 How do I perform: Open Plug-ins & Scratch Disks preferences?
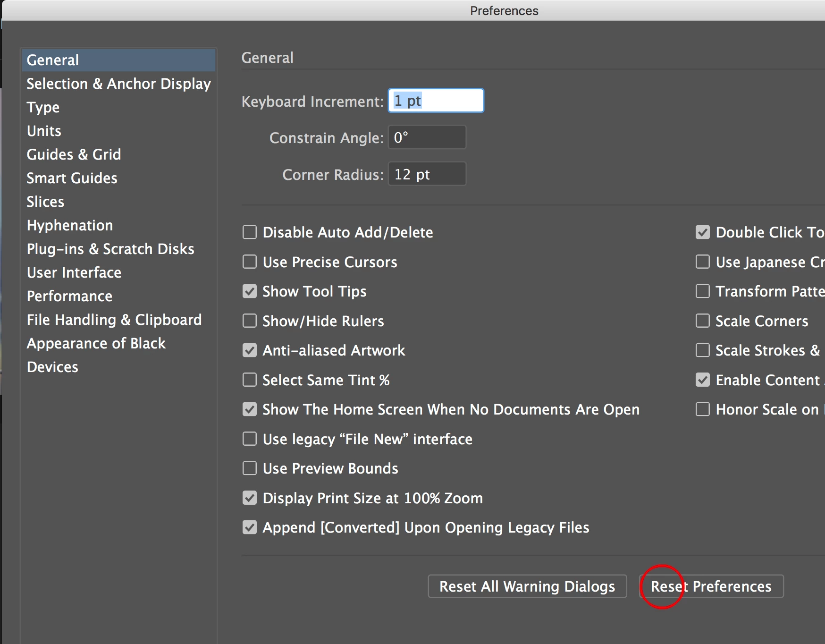(x=110, y=249)
